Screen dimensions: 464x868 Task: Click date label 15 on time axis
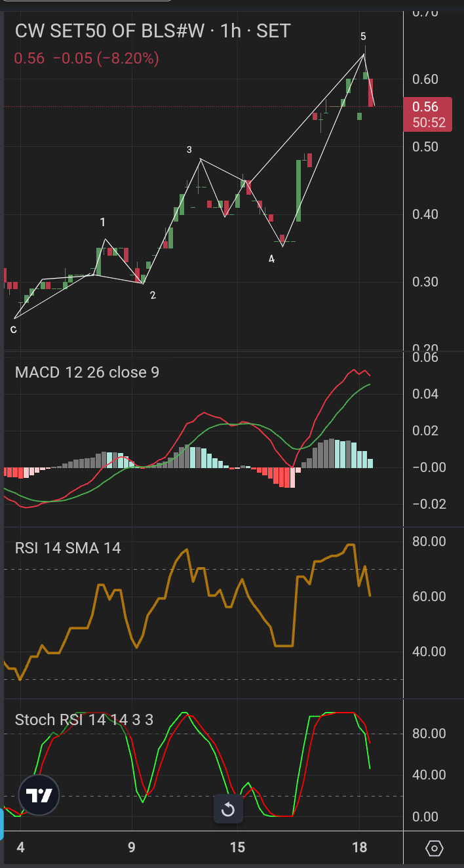click(x=237, y=848)
